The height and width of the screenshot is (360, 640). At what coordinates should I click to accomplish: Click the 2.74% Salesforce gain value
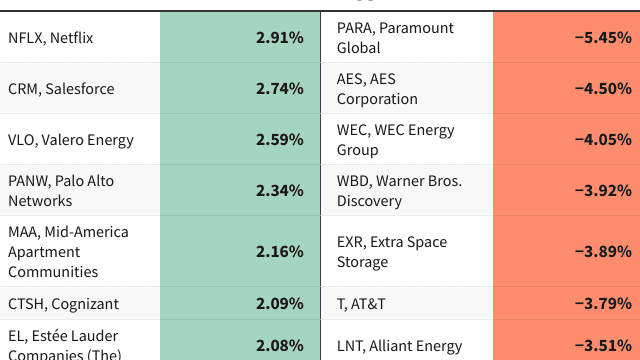tap(280, 89)
